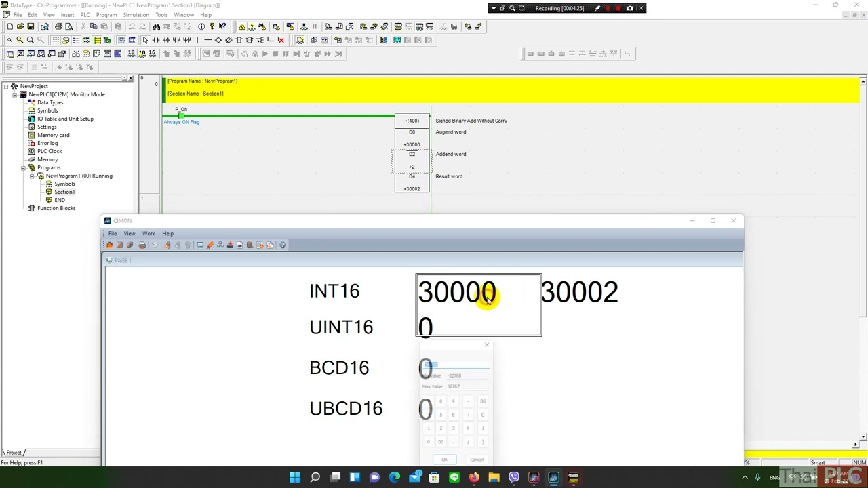This screenshot has height=488, width=868.
Task: Collapse the NewPLC1[CJ2M] Monitor Mode node
Action: pyautogui.click(x=14, y=94)
